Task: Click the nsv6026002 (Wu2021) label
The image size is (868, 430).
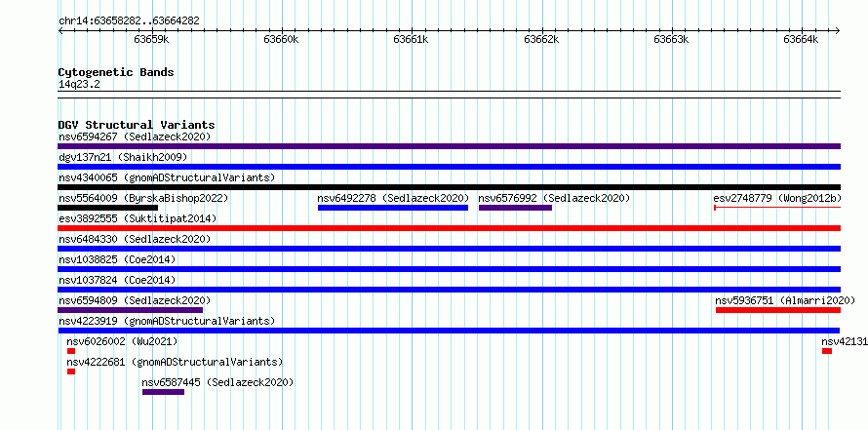Action: [122, 341]
